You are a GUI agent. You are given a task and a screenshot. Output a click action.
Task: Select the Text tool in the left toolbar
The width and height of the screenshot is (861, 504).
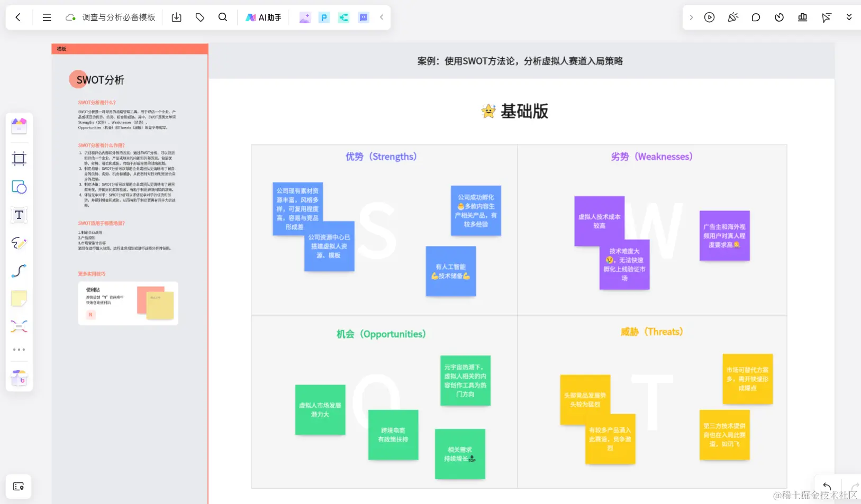(x=19, y=215)
